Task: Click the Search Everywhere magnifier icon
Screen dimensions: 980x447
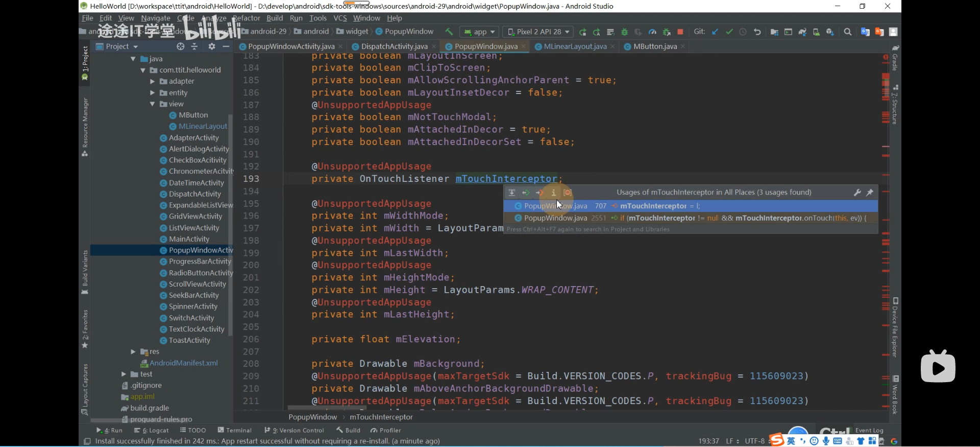Action: click(x=848, y=32)
